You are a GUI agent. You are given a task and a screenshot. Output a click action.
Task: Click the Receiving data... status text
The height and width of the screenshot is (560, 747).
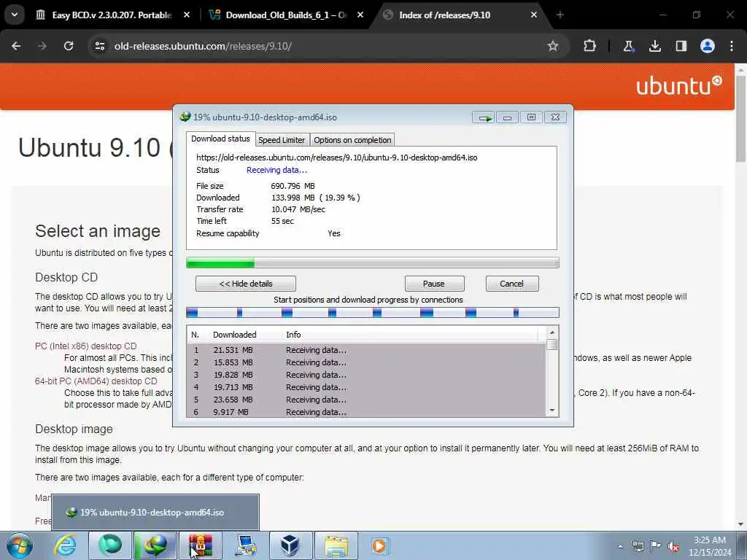pyautogui.click(x=276, y=170)
